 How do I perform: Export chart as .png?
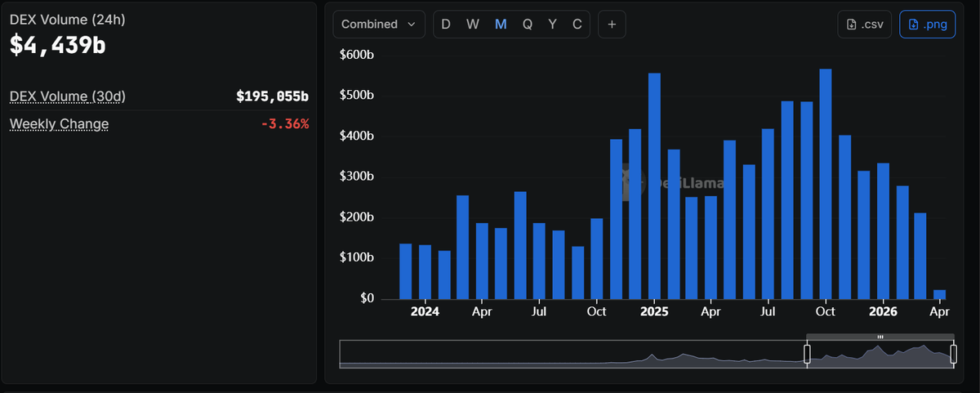pos(927,25)
